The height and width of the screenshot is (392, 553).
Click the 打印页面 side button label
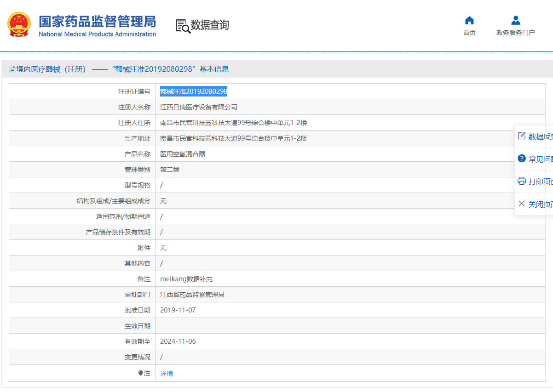tap(541, 182)
